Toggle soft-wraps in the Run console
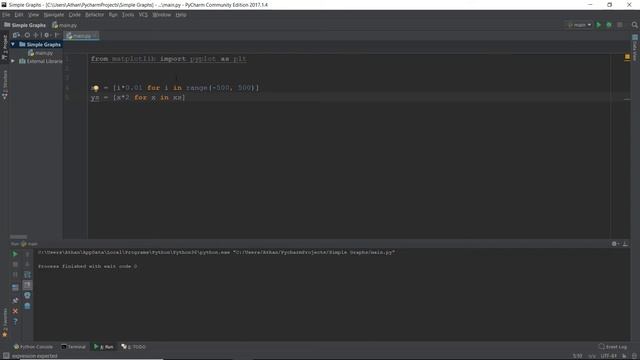The height and width of the screenshot is (360, 640). 27,275
